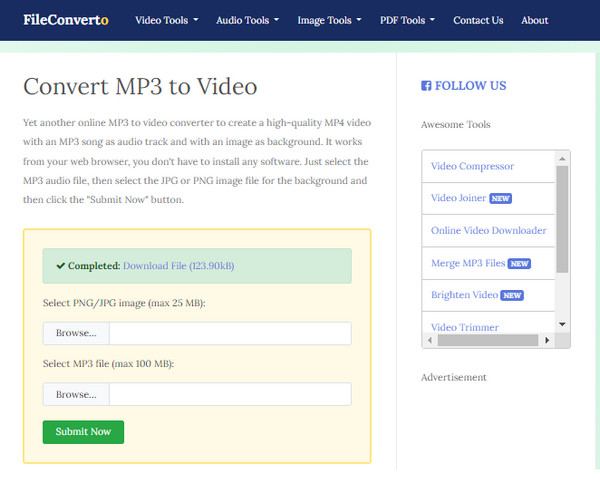Click the tools list horizontal scrollbar thumb
The width and height of the screenshot is (600, 483).
coord(488,340)
